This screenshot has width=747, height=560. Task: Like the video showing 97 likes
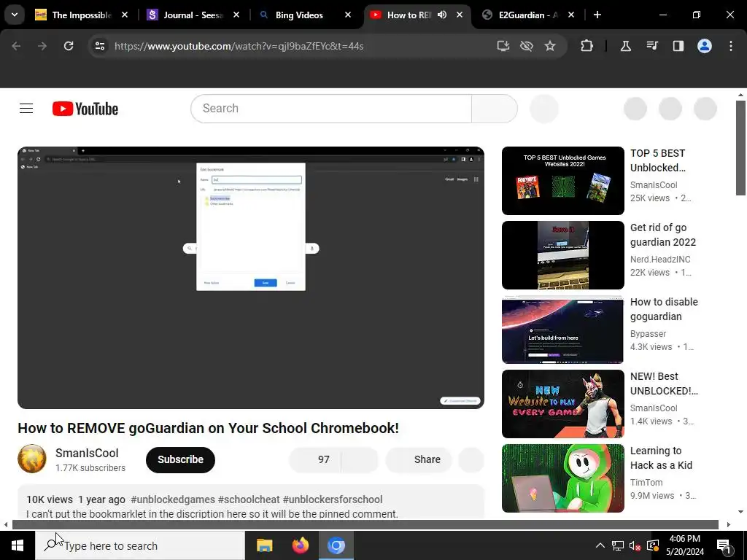[315, 459]
